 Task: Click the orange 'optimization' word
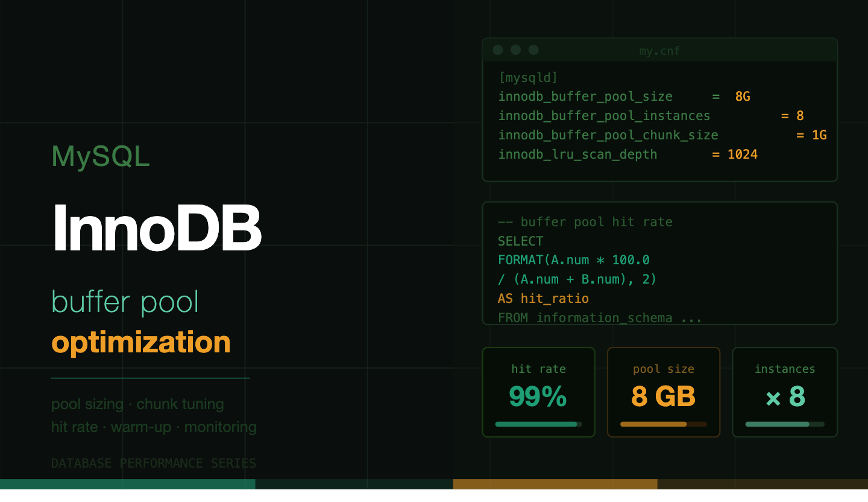[x=141, y=342]
